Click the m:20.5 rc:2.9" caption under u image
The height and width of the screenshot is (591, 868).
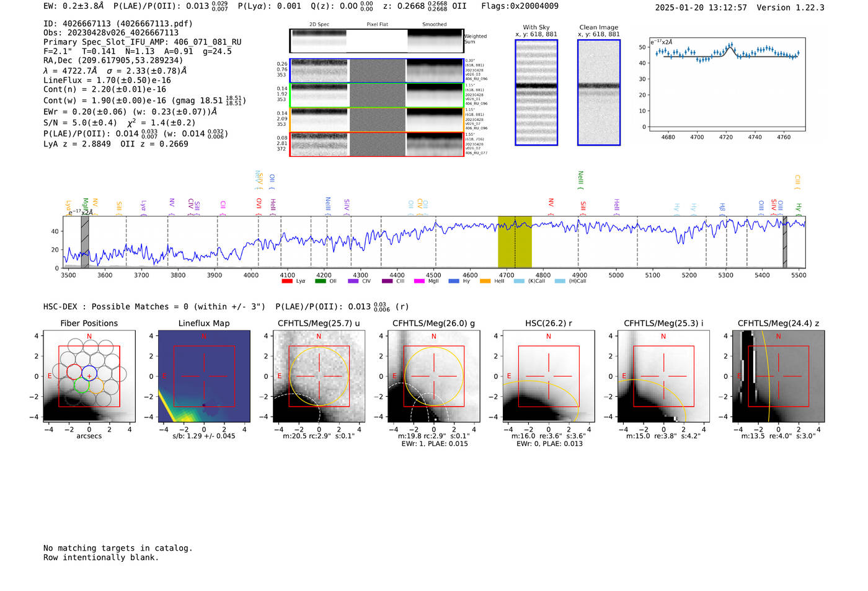(319, 436)
